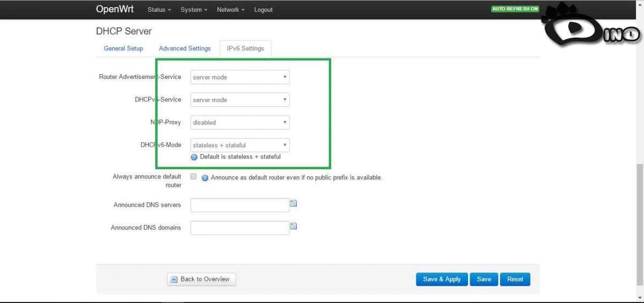This screenshot has height=303, width=644.
Task: Open the Status menu
Action: click(159, 10)
